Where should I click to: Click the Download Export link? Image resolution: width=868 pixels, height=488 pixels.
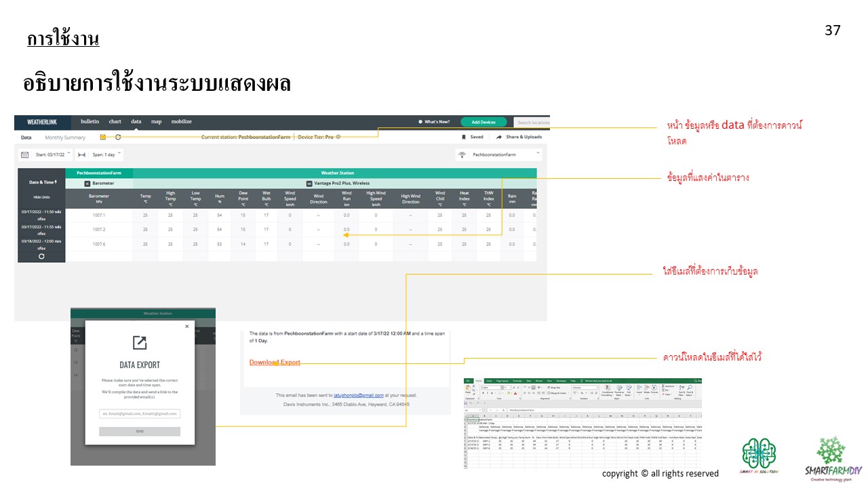coord(275,363)
